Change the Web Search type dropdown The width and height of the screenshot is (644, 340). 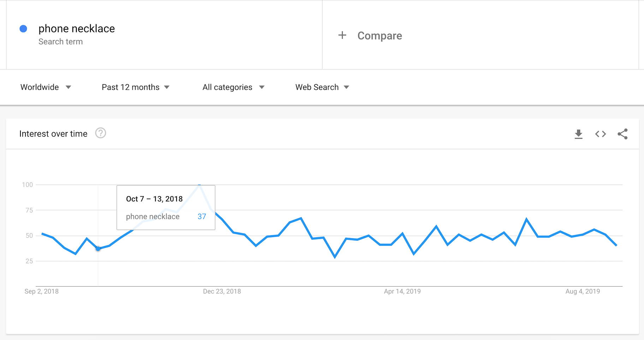[x=322, y=87]
